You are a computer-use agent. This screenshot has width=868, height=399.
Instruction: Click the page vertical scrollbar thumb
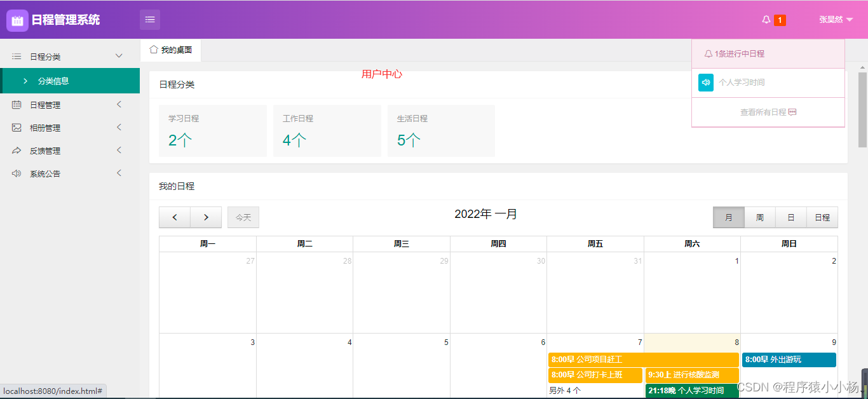coord(862,110)
